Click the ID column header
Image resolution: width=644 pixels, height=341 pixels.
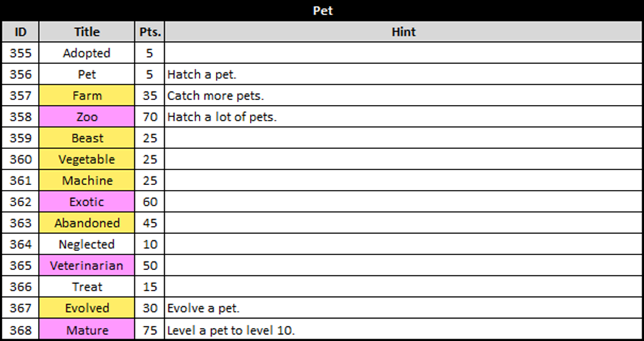20,31
